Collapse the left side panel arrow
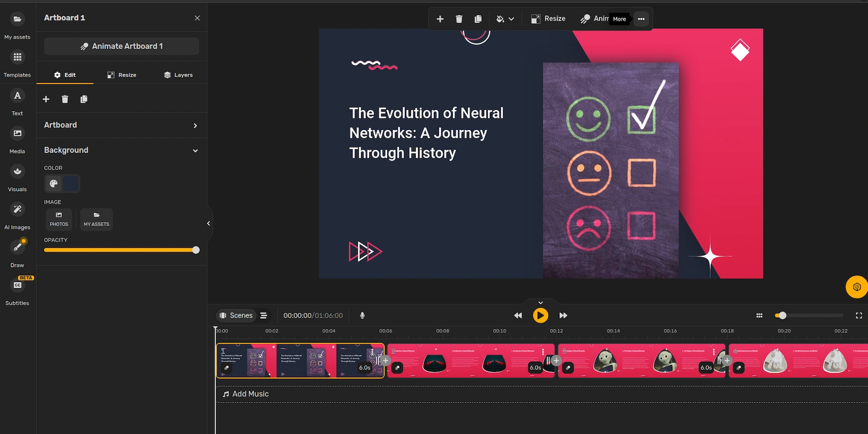This screenshot has height=434, width=868. 208,224
